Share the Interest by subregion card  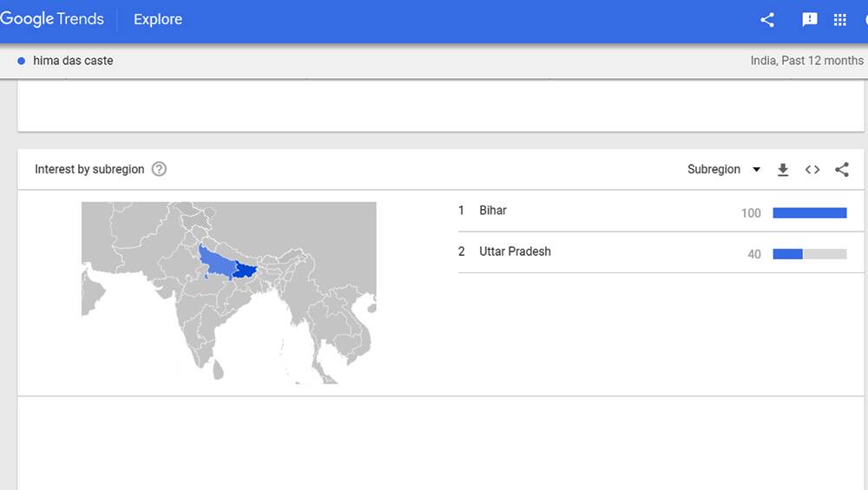842,169
